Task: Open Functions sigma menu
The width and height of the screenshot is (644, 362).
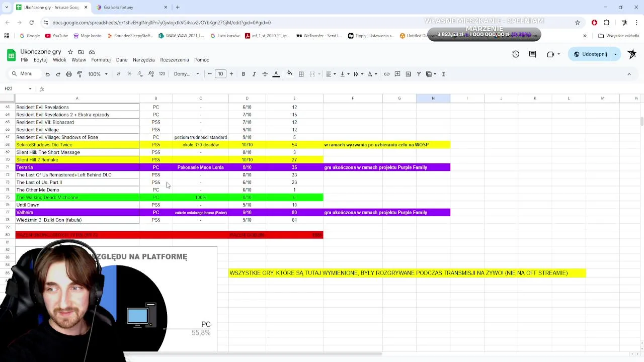Action: 444,74
